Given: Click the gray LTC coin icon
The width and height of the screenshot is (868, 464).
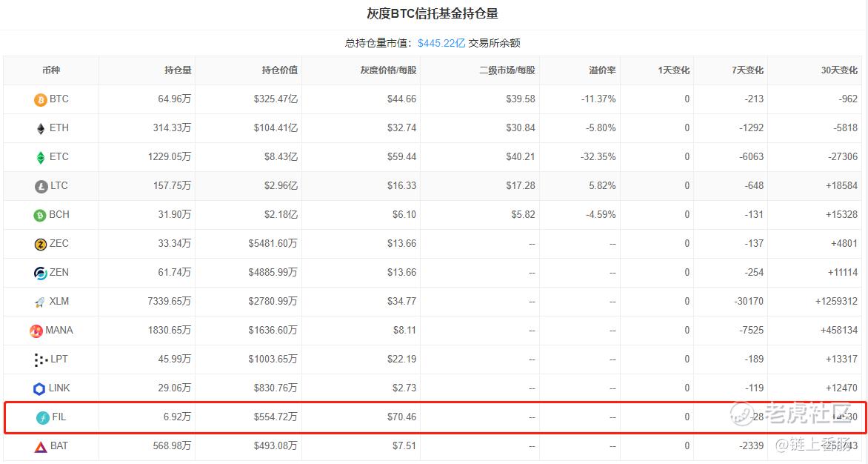Looking at the screenshot, I should tap(41, 187).
